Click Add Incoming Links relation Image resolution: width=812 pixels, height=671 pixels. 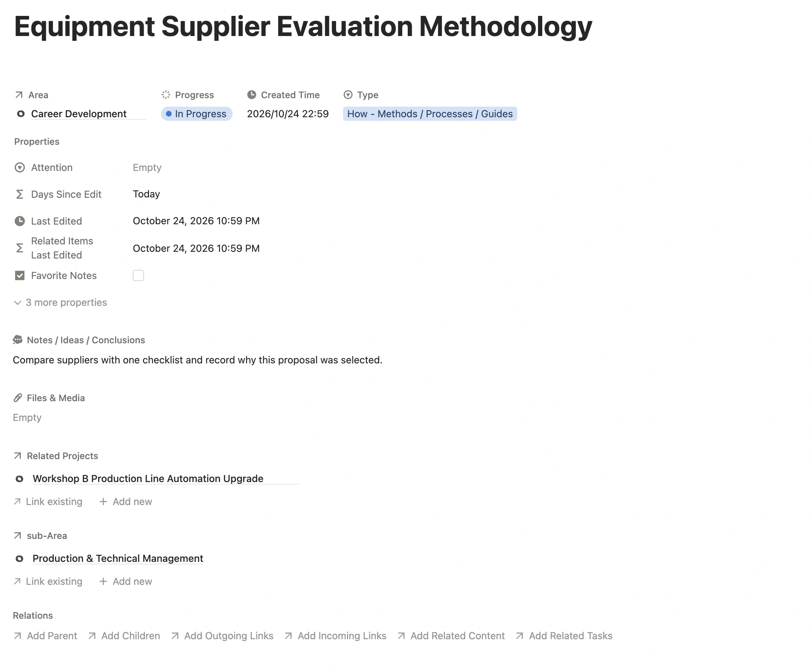click(x=335, y=636)
